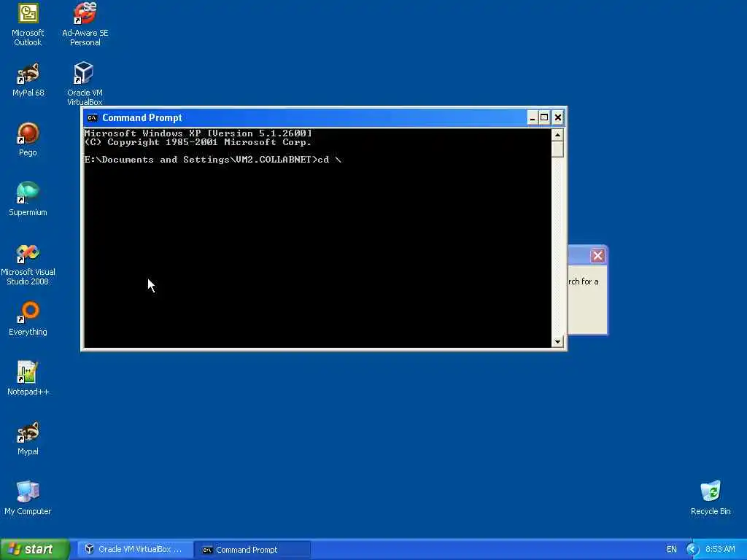The height and width of the screenshot is (560, 747).
Task: Click the Command Prompt scroll-down arrow
Action: tap(557, 341)
